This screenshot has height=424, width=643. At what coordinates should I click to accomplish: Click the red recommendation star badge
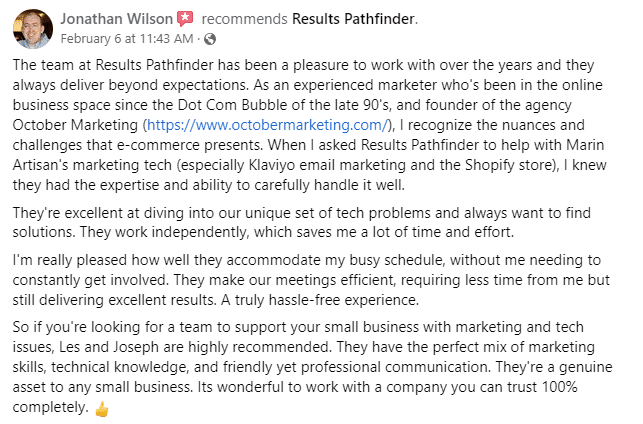(x=185, y=19)
